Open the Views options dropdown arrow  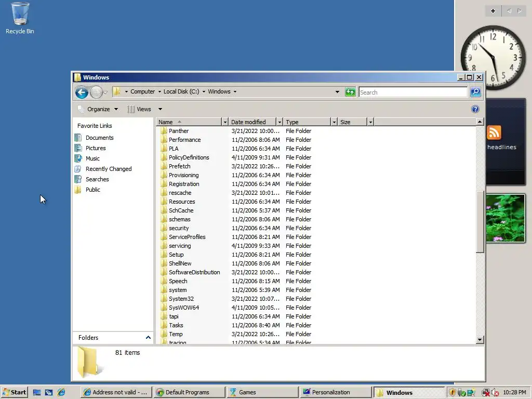click(x=160, y=109)
